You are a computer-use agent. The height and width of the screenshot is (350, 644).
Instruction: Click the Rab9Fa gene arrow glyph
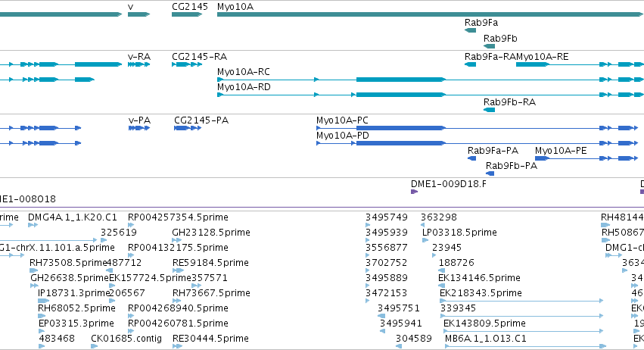(470, 30)
